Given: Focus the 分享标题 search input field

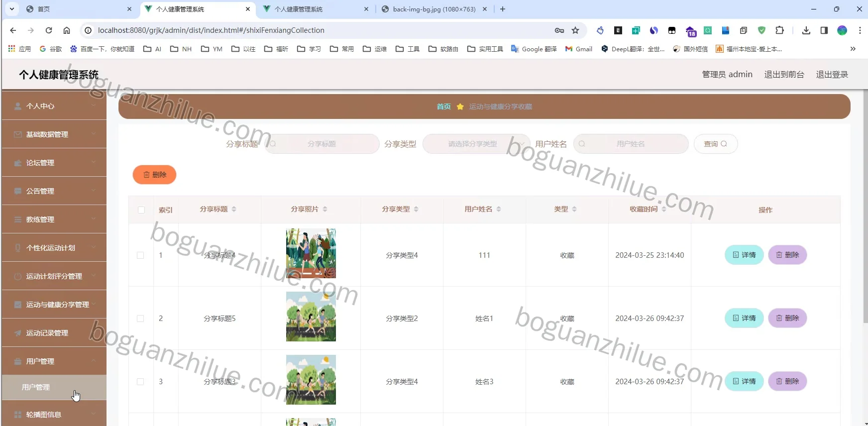Looking at the screenshot, I should click(322, 144).
